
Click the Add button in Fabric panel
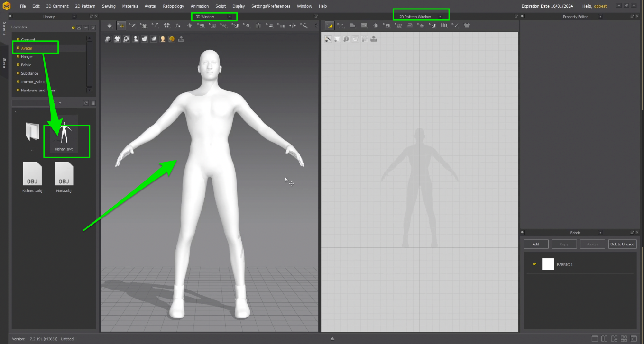[x=536, y=244]
